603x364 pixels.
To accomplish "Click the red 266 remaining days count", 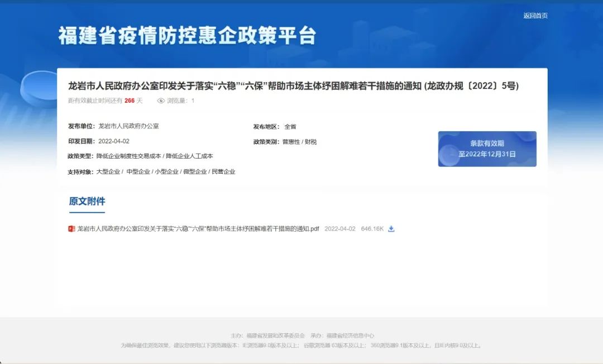I will (130, 101).
